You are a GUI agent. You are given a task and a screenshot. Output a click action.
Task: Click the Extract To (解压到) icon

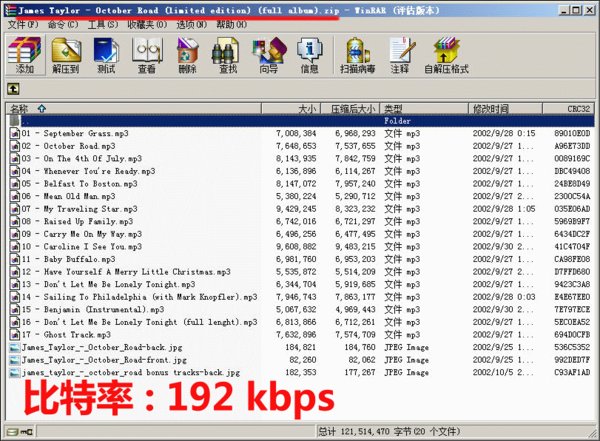pyautogui.click(x=66, y=55)
